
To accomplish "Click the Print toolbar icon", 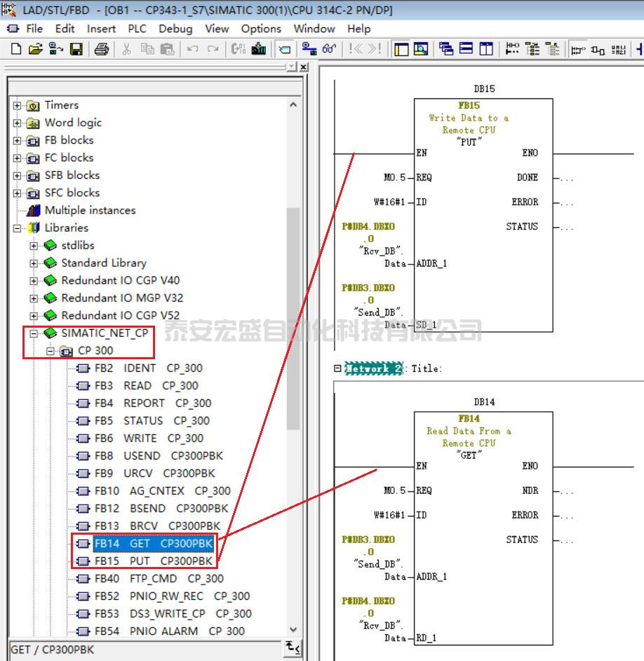I will pyautogui.click(x=102, y=49).
